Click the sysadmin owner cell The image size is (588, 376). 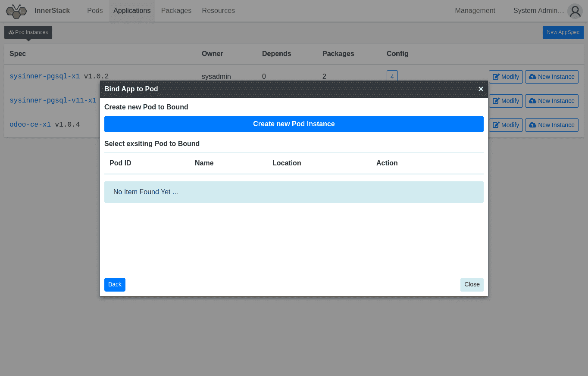point(216,77)
